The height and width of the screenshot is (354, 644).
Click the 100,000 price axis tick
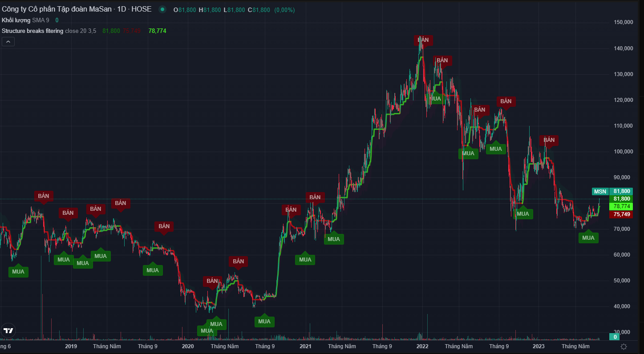coord(623,151)
